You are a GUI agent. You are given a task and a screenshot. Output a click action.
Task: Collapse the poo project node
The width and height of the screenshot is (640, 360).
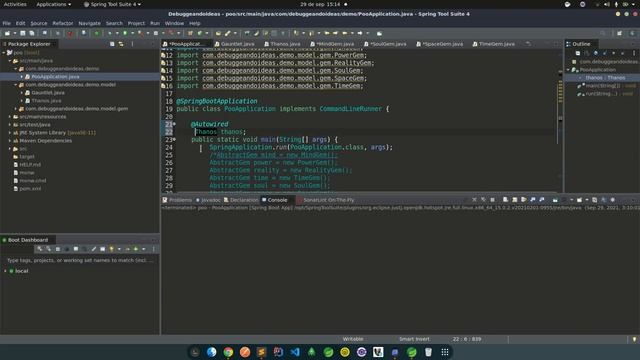pos(4,53)
